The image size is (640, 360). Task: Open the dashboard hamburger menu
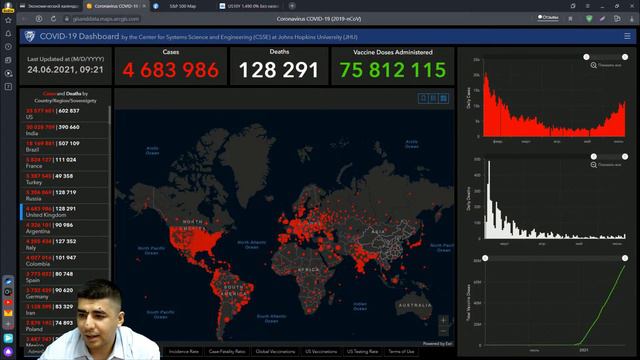pos(627,36)
